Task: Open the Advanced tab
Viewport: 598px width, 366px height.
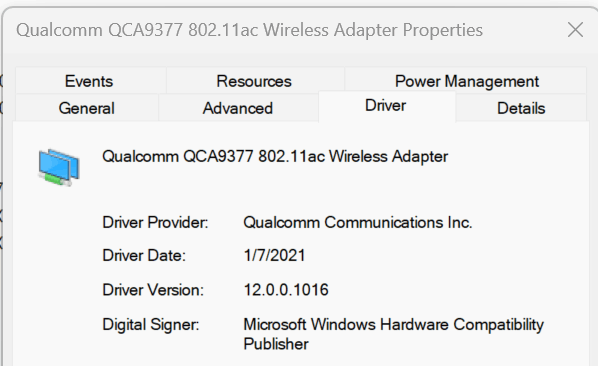Action: click(238, 108)
